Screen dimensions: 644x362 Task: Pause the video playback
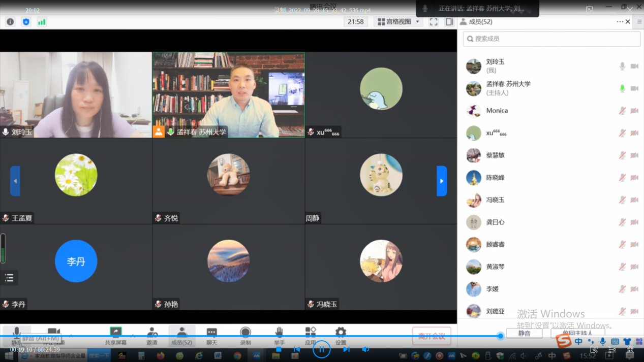tap(321, 349)
